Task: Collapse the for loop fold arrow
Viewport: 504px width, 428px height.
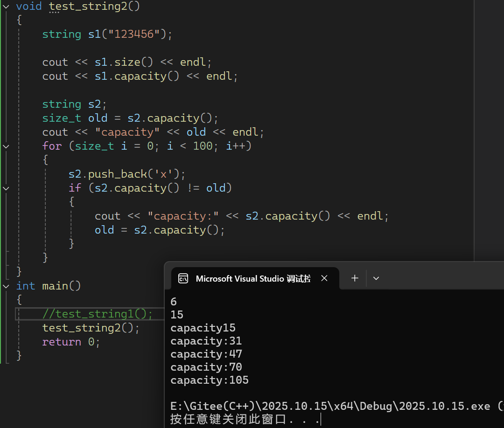Action: 6,146
